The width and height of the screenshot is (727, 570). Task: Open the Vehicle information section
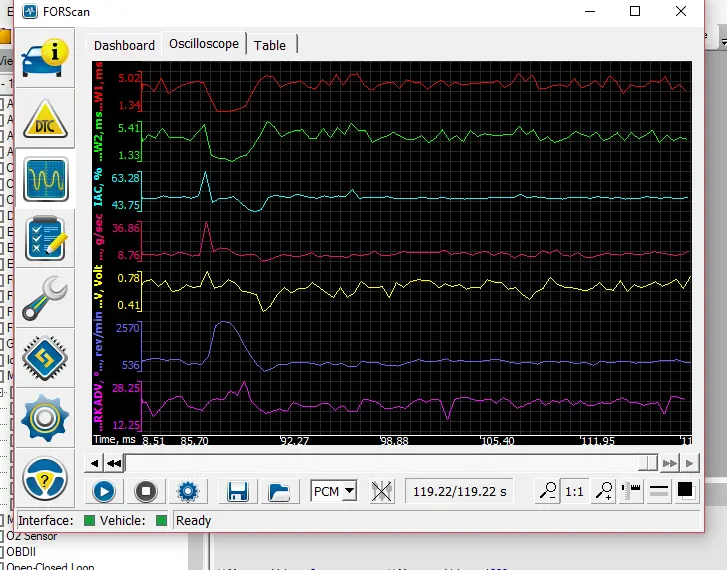(x=45, y=58)
